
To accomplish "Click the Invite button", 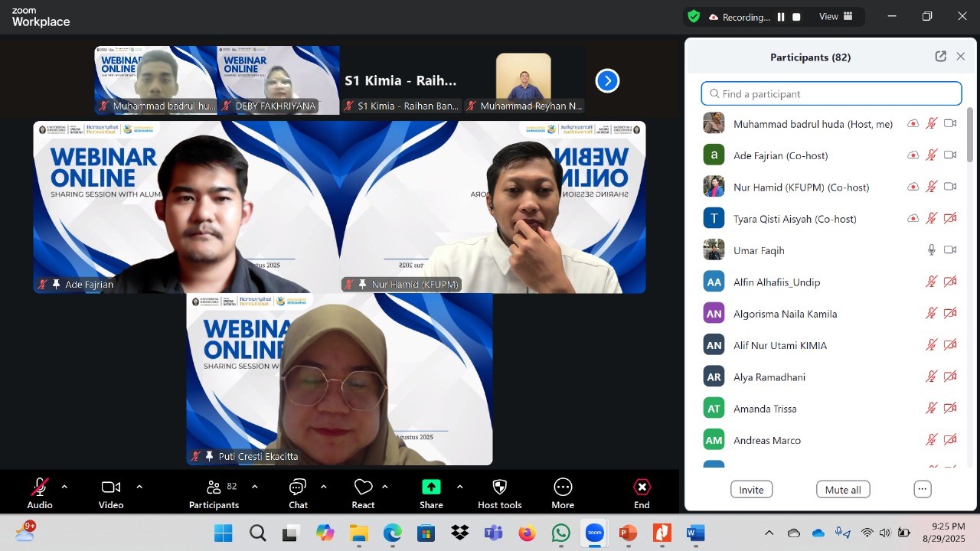I will (751, 490).
